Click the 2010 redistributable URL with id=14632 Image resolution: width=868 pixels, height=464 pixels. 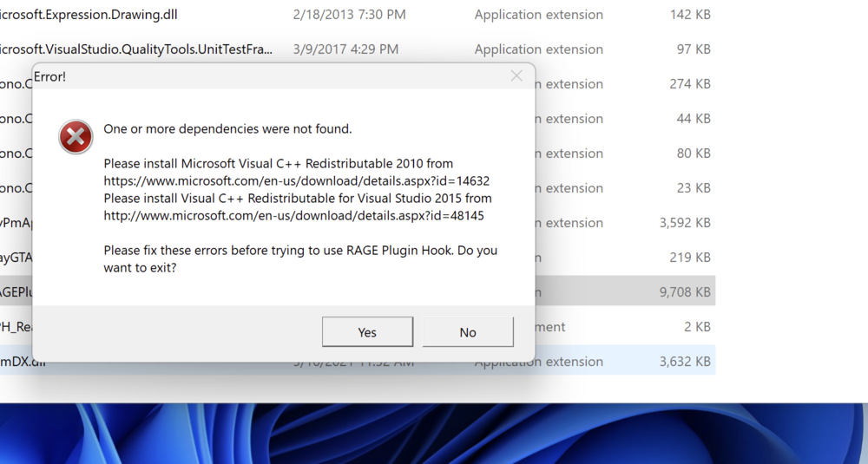[x=297, y=181]
